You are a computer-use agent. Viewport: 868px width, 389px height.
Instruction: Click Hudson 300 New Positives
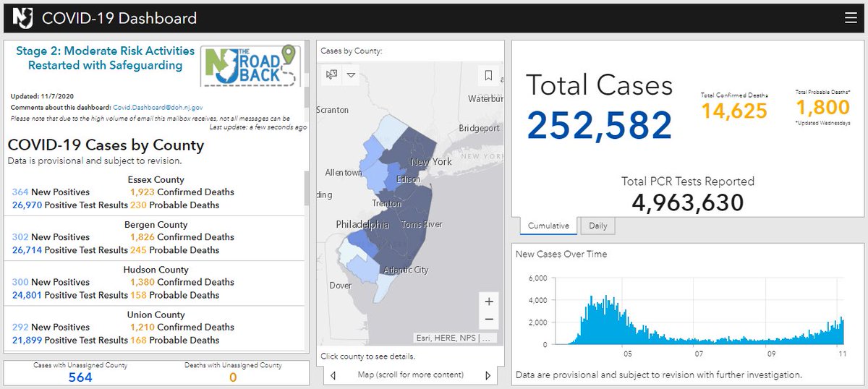(51, 282)
